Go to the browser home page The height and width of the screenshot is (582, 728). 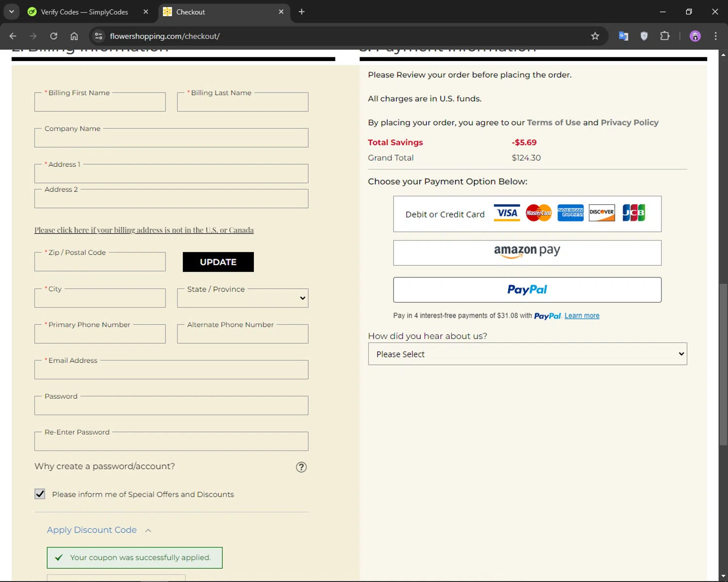click(x=74, y=36)
